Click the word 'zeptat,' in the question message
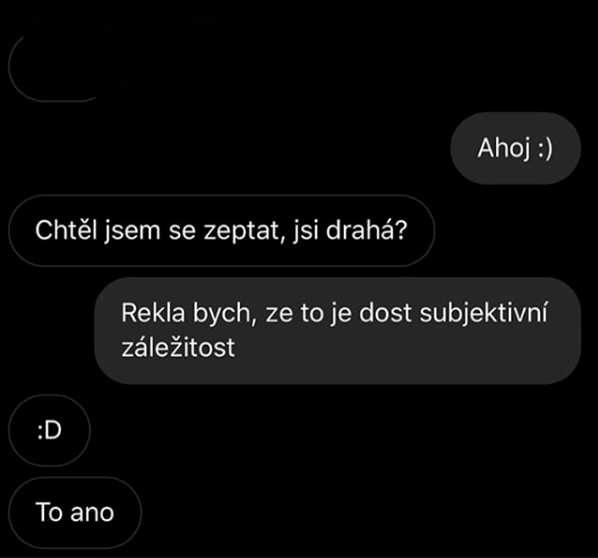Viewport: 598px width, 558px height. point(244,232)
